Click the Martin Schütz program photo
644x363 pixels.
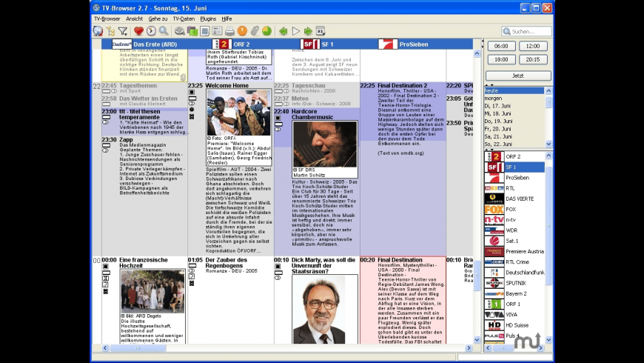325,144
